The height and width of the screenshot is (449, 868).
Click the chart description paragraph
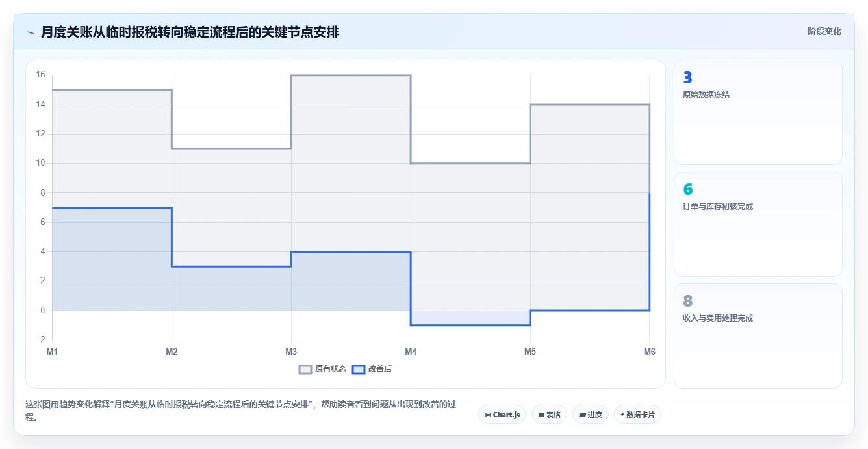pos(240,411)
